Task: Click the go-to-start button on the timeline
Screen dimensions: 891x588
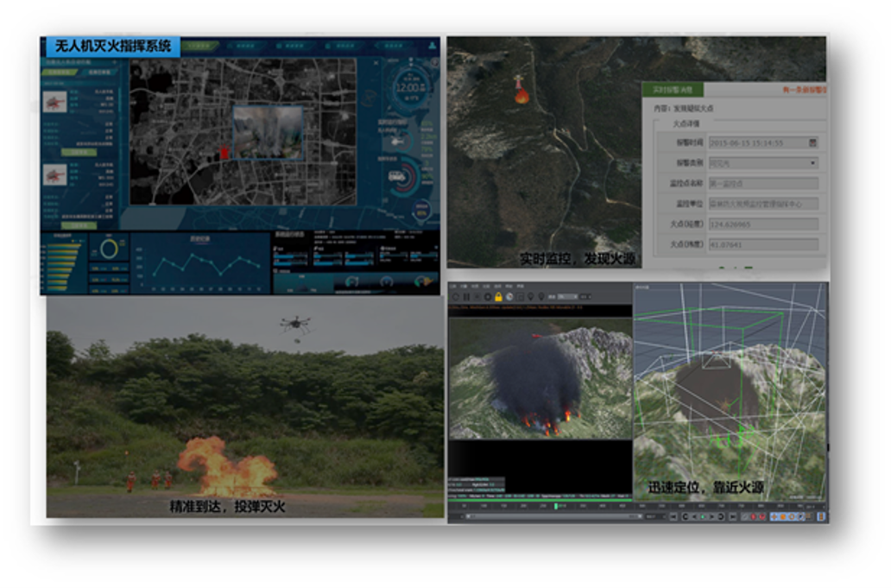Action: [673, 516]
